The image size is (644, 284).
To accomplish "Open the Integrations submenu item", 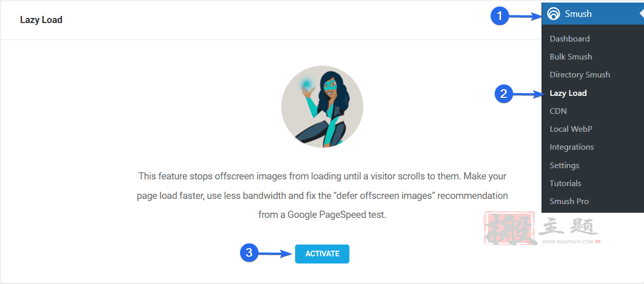I will click(572, 147).
